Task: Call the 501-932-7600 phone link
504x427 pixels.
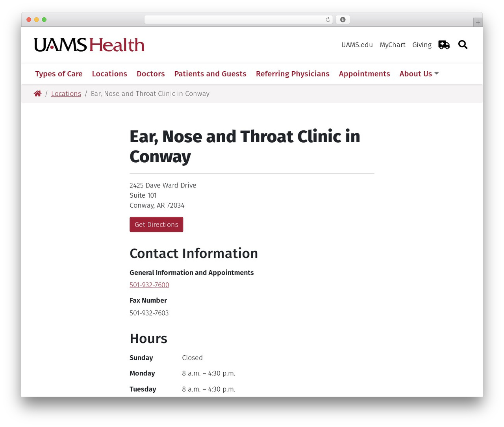Action: [149, 285]
